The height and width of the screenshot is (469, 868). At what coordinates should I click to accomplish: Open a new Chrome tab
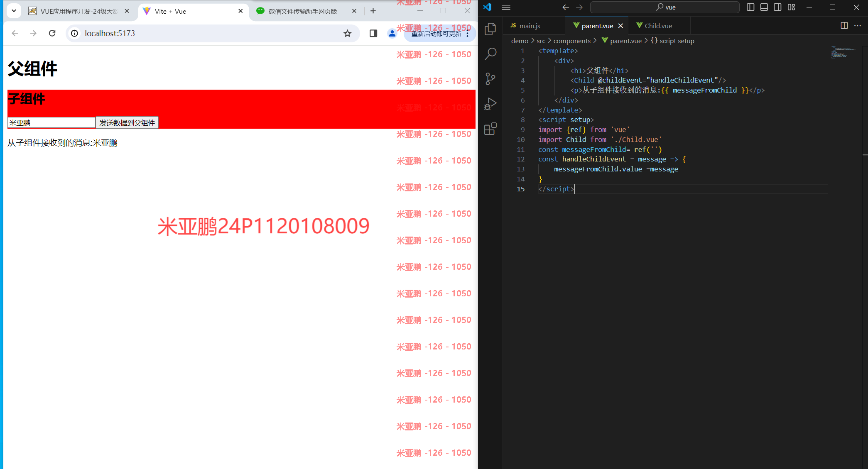pyautogui.click(x=373, y=11)
